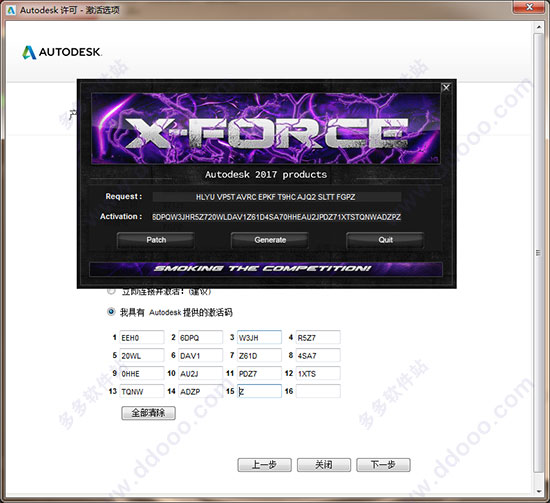Focus activation code box 9 containing 0HHE
Image resolution: width=550 pixels, height=503 pixels.
[x=142, y=374]
